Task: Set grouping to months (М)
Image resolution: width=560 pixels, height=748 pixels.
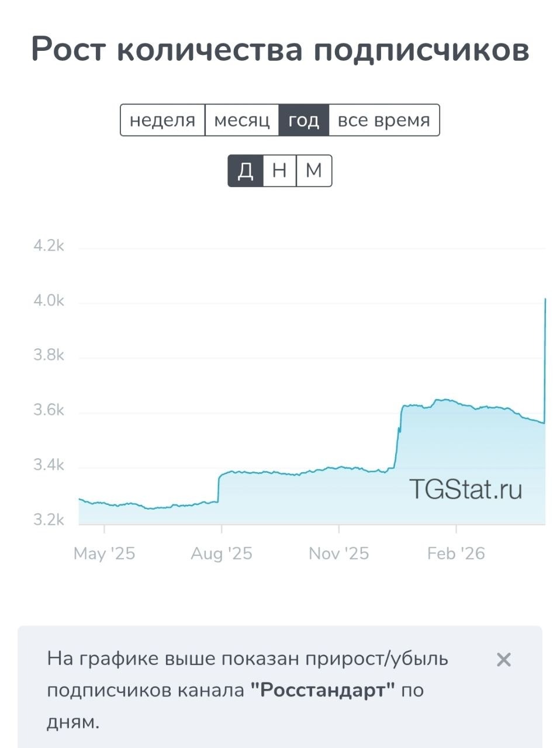Action: (x=314, y=171)
